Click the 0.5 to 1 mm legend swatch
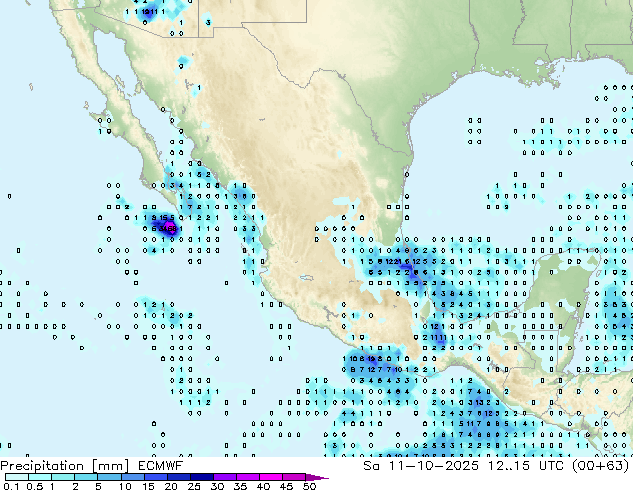The image size is (634, 490). coord(40,477)
